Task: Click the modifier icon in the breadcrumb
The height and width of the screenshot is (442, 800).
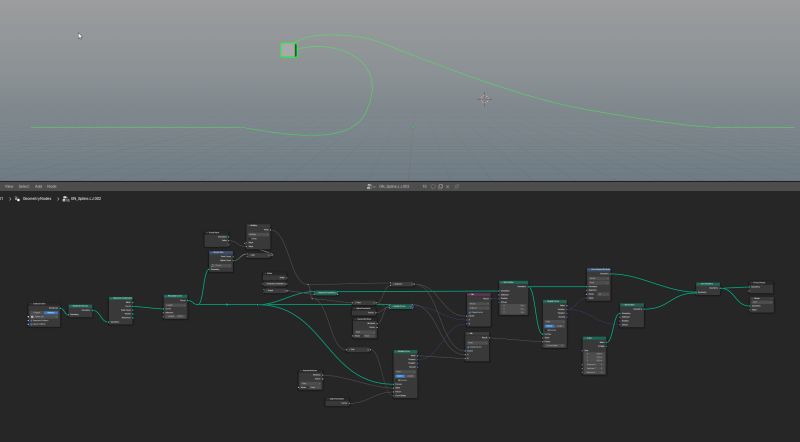Action: (17, 199)
